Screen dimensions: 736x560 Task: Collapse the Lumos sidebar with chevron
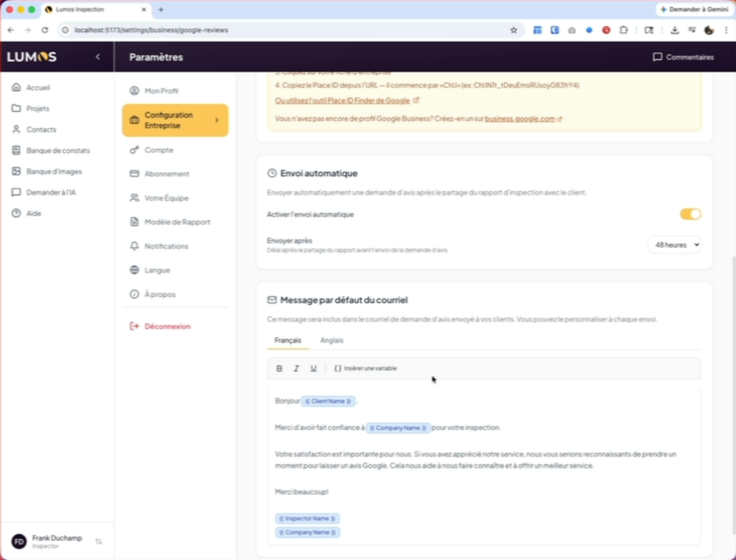coord(98,57)
